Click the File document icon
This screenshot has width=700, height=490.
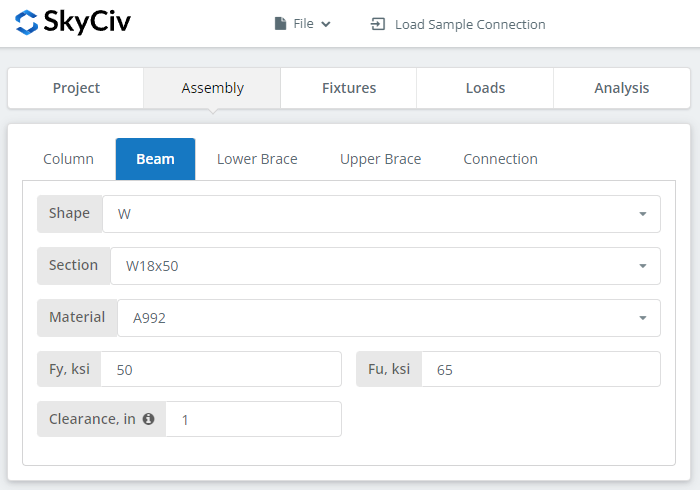(x=280, y=24)
